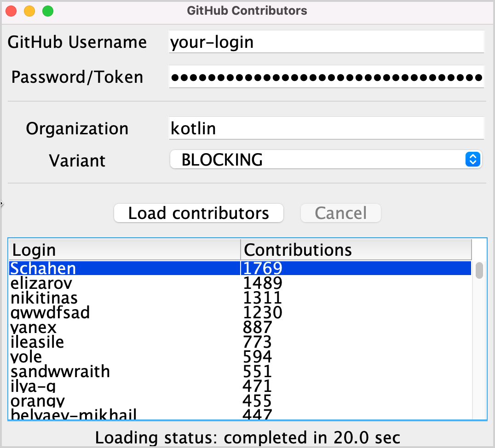The height and width of the screenshot is (448, 495).
Task: Click the Load contributors button
Action: [x=199, y=213]
